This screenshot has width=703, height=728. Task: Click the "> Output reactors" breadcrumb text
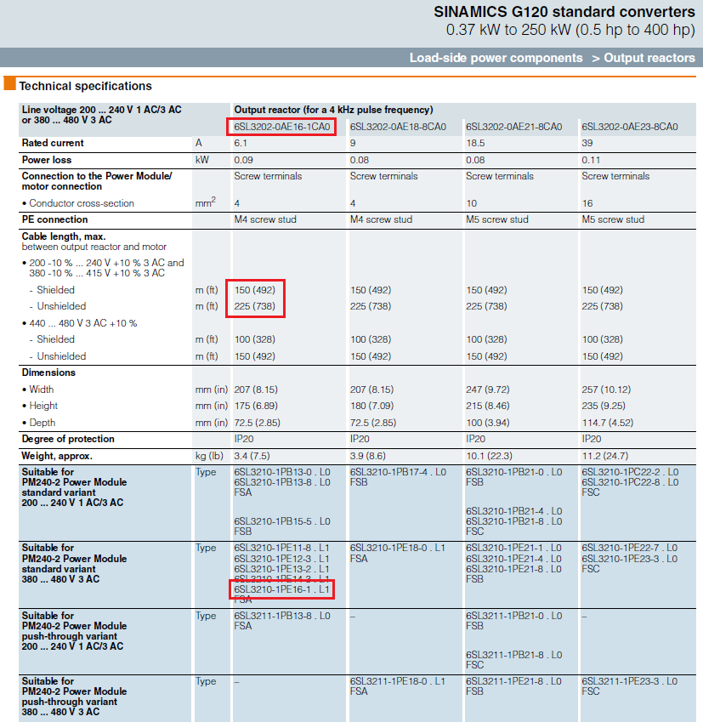643,58
